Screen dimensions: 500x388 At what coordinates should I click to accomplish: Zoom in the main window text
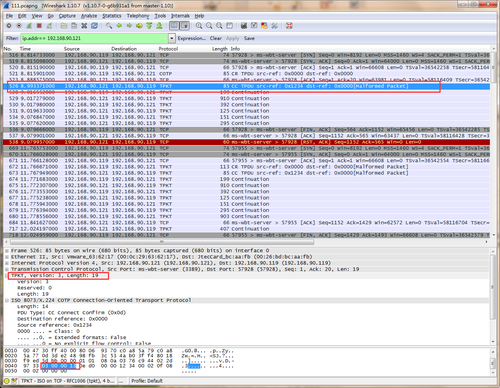tap(199, 26)
